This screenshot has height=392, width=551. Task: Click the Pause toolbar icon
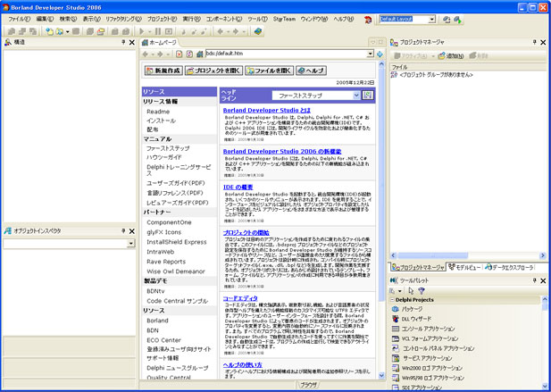point(158,31)
